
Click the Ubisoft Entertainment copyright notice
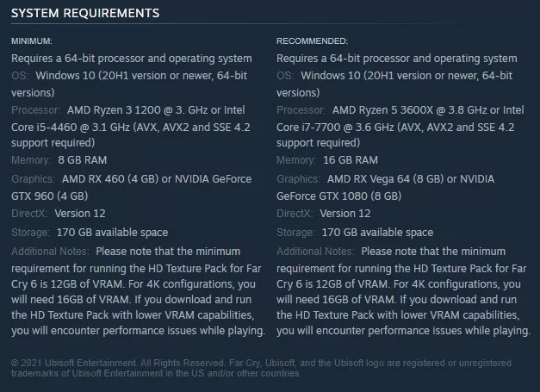pyautogui.click(x=261, y=368)
